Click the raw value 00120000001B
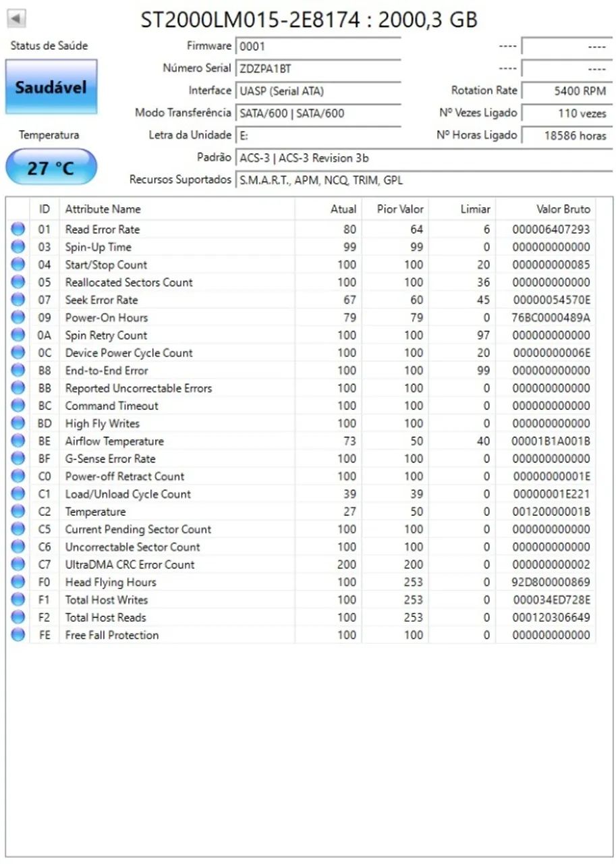616x864 pixels. [551, 512]
